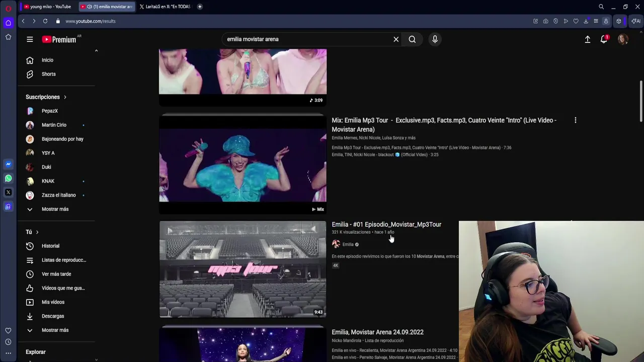Open Messenger in the Opera sidebar
Viewport: 644px width, 362px height.
[8, 164]
